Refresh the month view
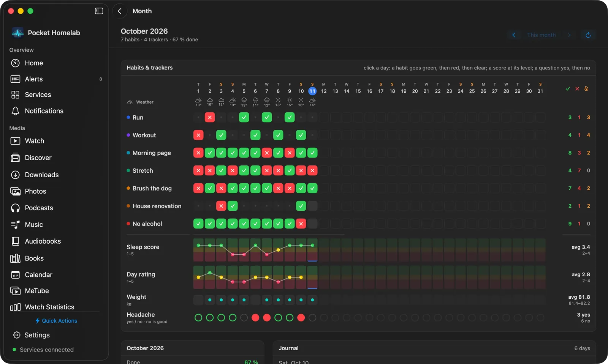Viewport: 608px width, 364px height. pos(588,35)
